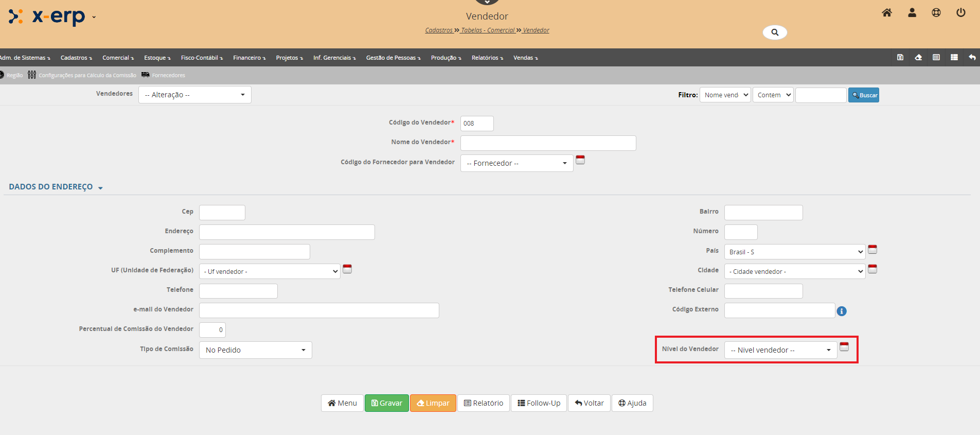
Task: Click the blue info icon beside Código Externo
Action: [x=841, y=311]
